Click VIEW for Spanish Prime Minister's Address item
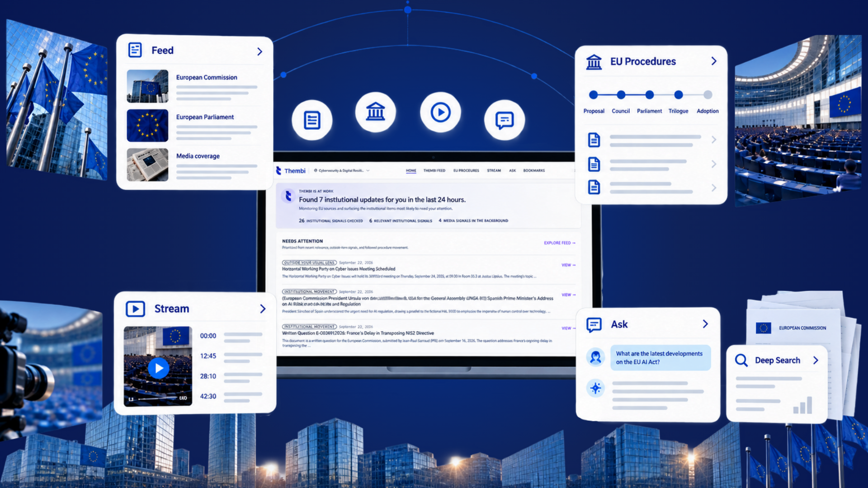The image size is (868, 488). tap(568, 295)
